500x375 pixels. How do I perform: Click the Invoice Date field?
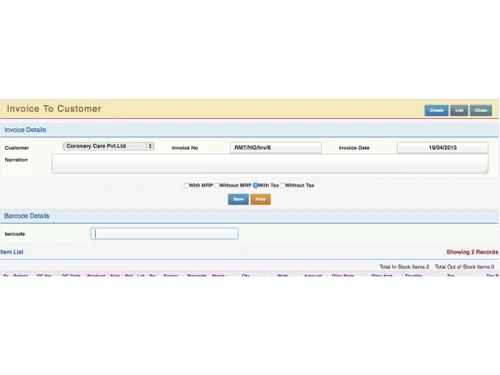pos(443,147)
